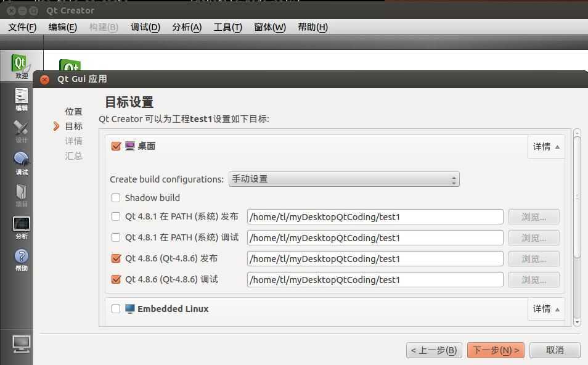The width and height of the screenshot is (588, 365).
Task: Select the 位置 wizard step
Action: click(x=73, y=112)
